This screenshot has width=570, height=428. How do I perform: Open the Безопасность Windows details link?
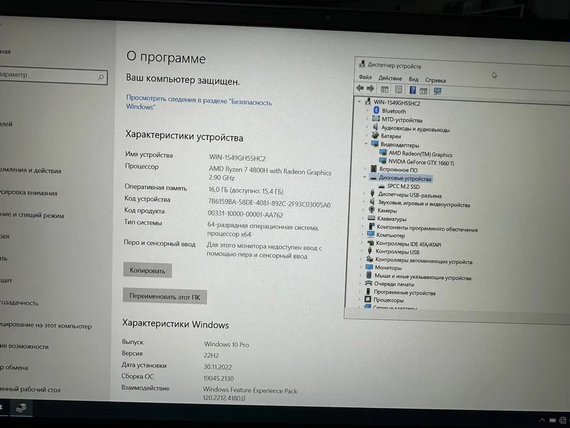click(198, 102)
